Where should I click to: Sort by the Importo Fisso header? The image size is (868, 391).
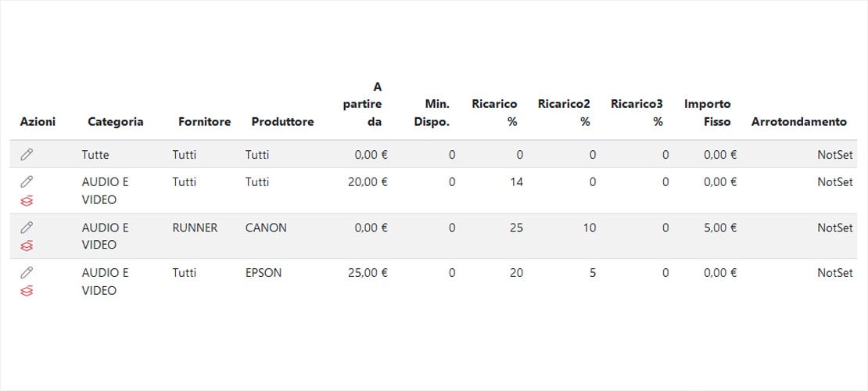[708, 113]
